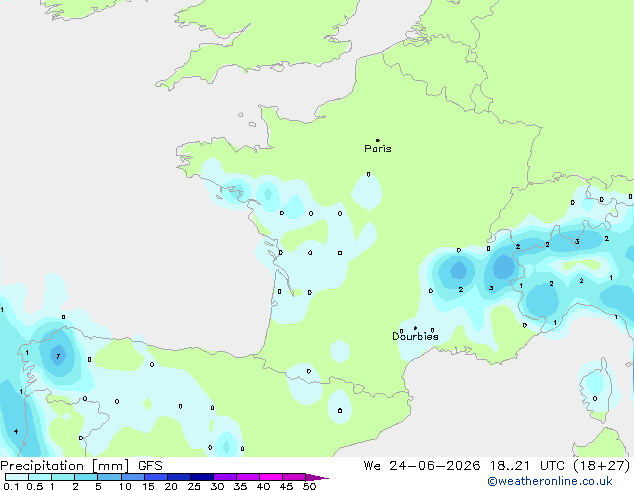Click the legend label '50'
Viewport: 634px width, 490px height.
click(310, 486)
